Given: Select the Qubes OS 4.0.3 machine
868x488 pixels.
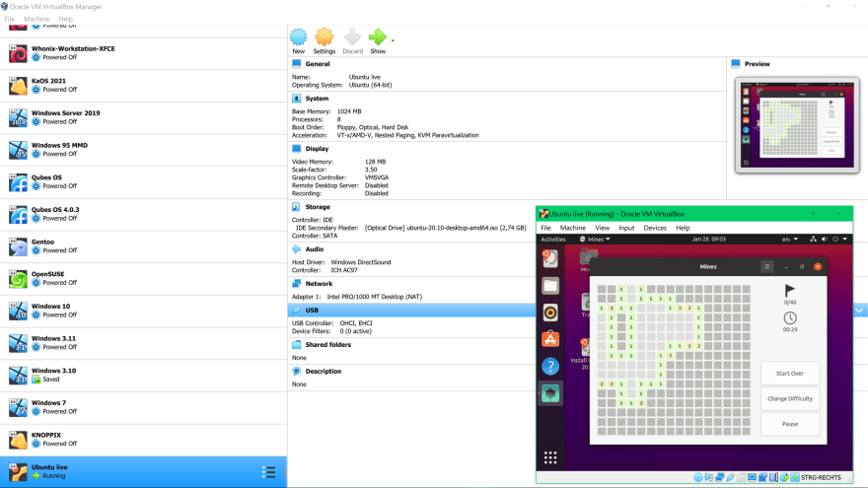Looking at the screenshot, I should (x=143, y=215).
